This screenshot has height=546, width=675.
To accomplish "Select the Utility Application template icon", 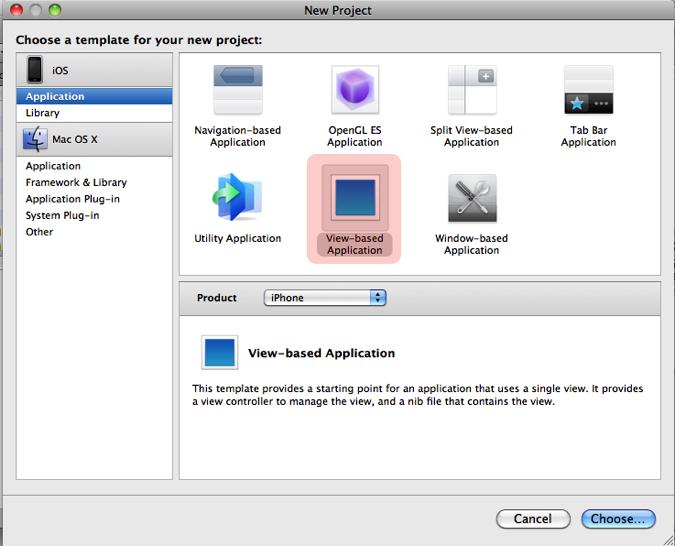I will click(x=238, y=197).
